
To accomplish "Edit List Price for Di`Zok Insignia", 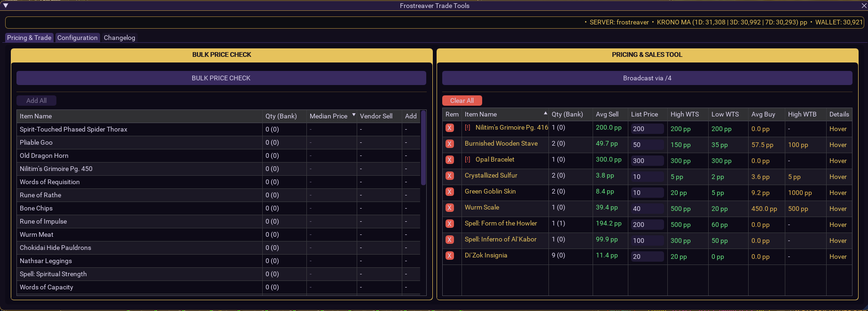I will click(x=647, y=257).
